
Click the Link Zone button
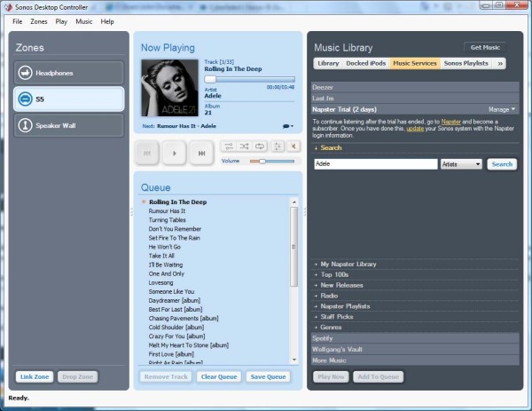(x=35, y=376)
